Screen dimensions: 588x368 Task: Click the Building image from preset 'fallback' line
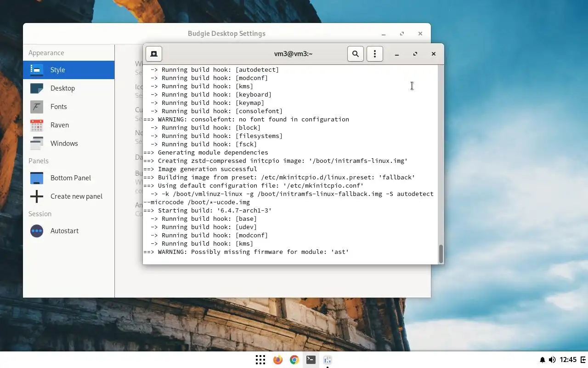[x=279, y=178]
